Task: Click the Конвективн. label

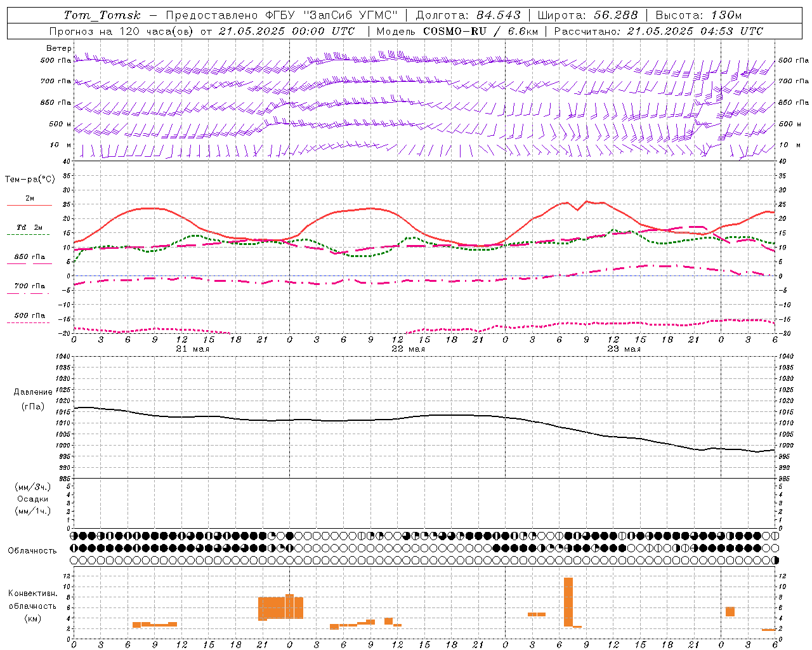Action: [x=32, y=594]
